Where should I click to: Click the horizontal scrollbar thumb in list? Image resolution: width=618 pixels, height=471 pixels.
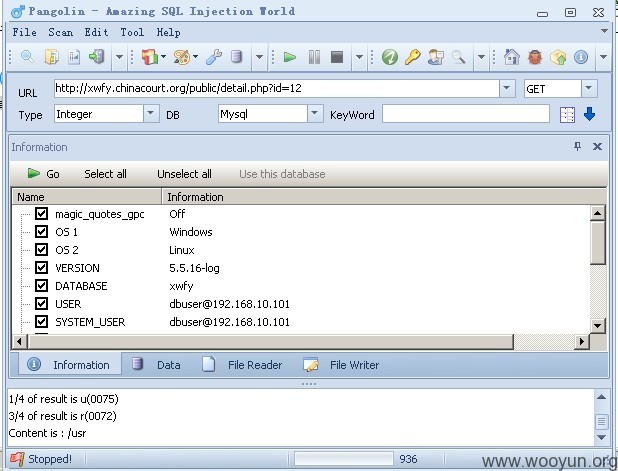[x=270, y=341]
